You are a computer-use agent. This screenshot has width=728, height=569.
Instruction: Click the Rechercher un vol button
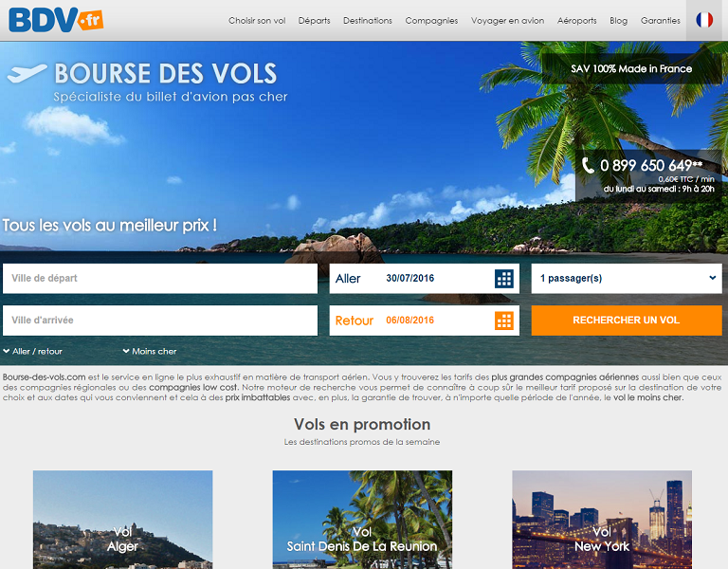tap(627, 320)
